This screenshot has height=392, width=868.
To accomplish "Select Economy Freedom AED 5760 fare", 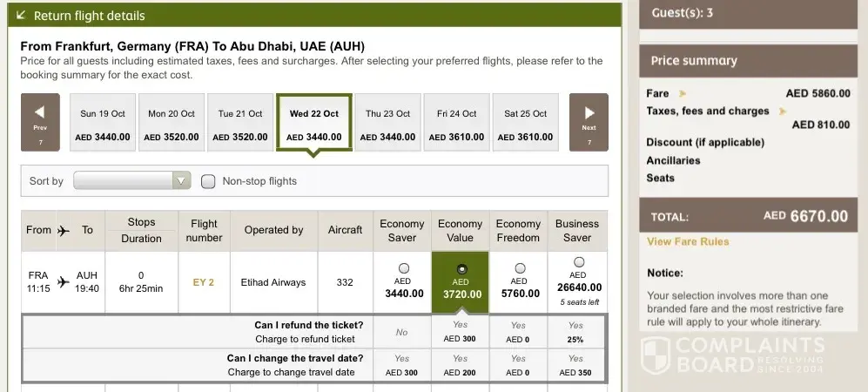I will (x=519, y=268).
